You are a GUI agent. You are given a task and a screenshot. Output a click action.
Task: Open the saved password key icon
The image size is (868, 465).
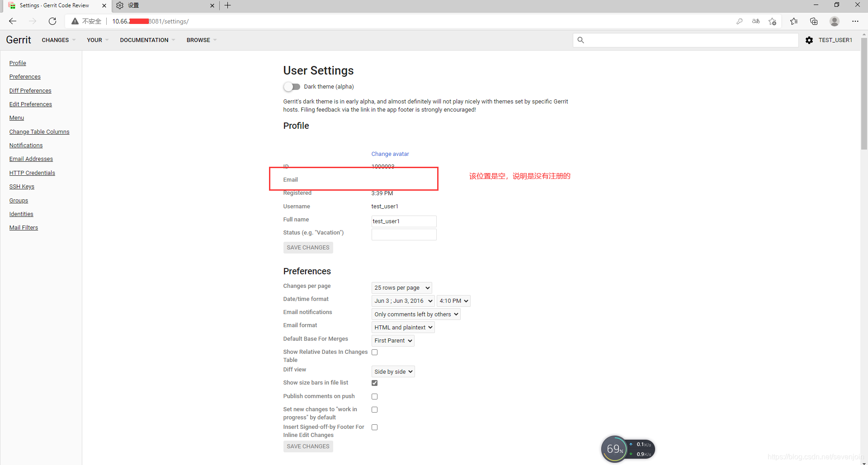[740, 21]
